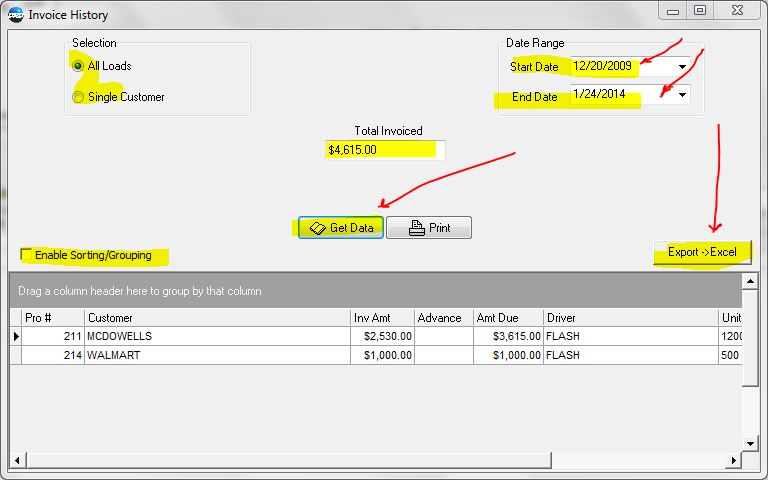Click the Invoice History app icon in title bar
Viewport: 768px width, 480px height.
(15, 15)
